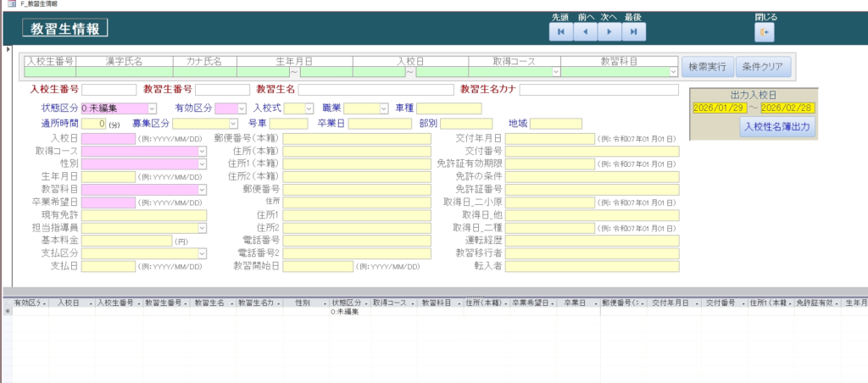Click 交付年月日 input field
The height and width of the screenshot is (383, 868).
tap(549, 138)
